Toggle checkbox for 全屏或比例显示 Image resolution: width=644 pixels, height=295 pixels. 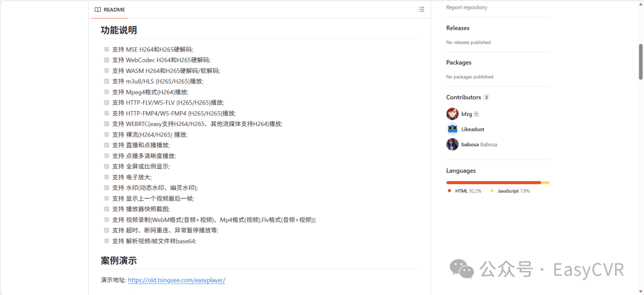click(x=106, y=167)
